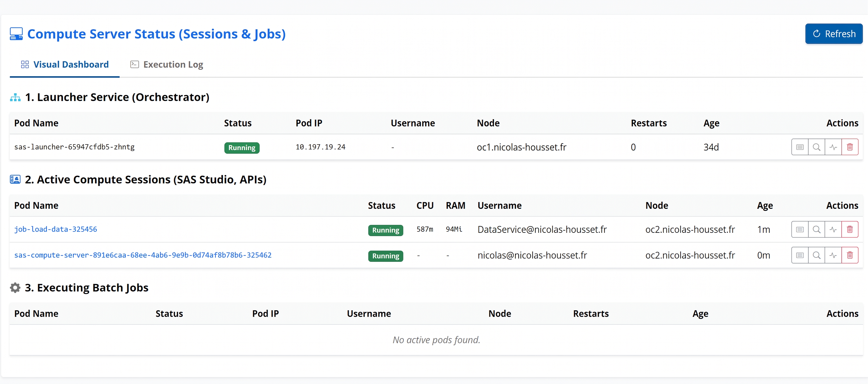Click the 34d age value
868x384 pixels.
[711, 147]
